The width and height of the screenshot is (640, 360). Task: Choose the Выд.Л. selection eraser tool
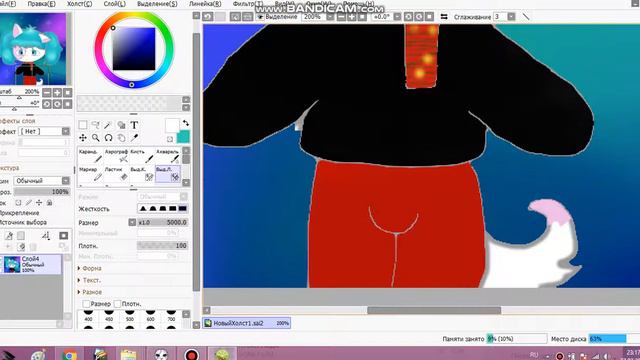pos(168,173)
